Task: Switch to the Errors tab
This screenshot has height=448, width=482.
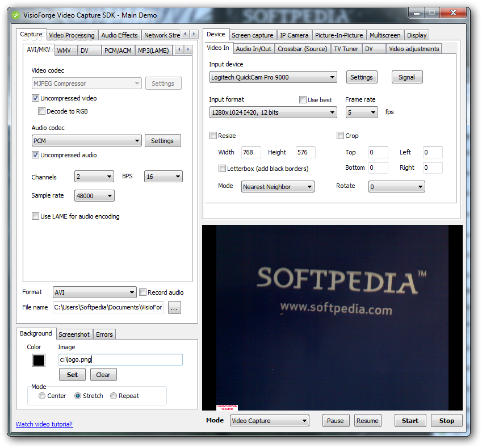Action: (x=104, y=334)
